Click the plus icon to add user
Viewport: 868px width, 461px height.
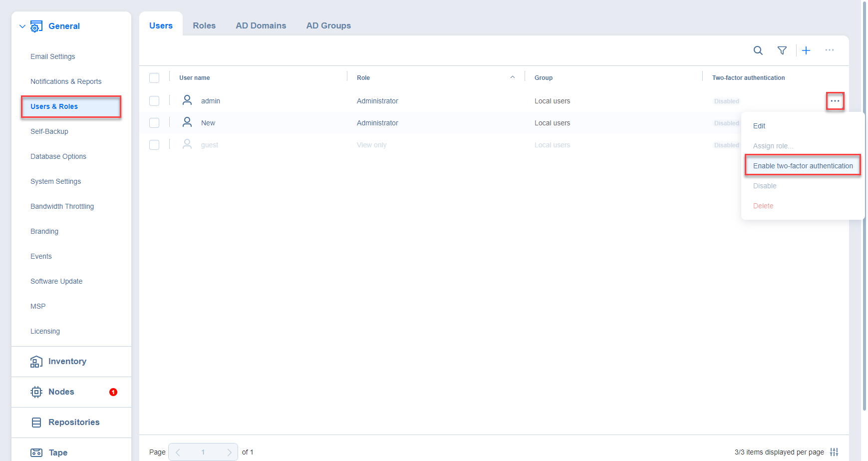806,50
